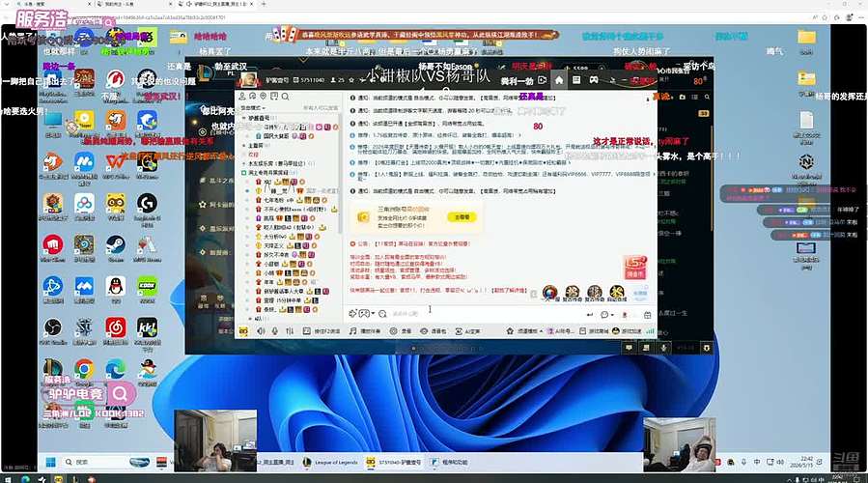
Task: Open the Riot Client red fist icon
Action: tap(53, 245)
